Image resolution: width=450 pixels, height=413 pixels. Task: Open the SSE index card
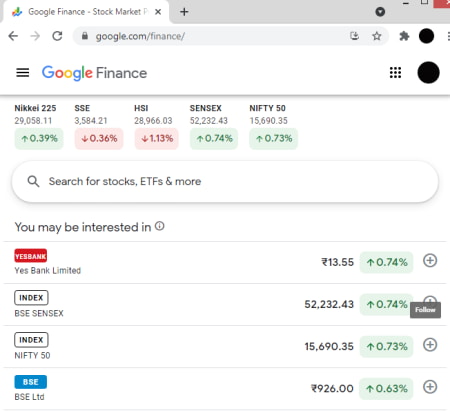pos(99,127)
